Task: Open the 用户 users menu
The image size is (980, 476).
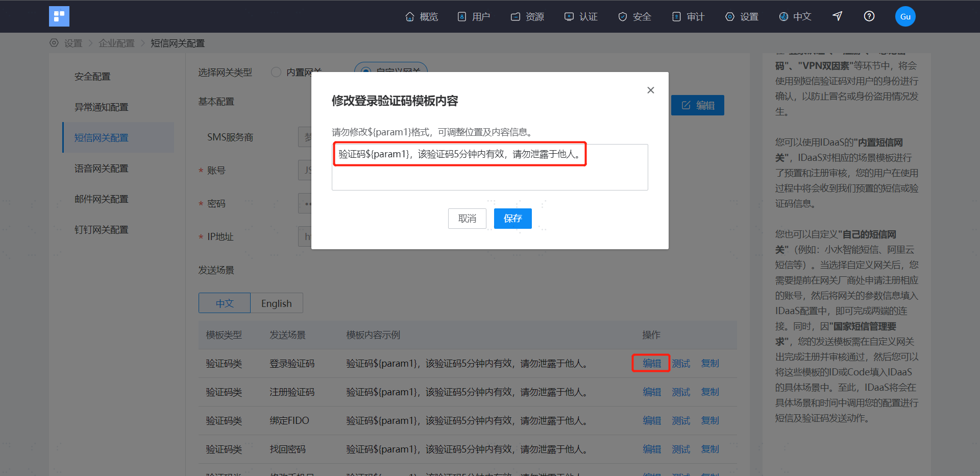Action: point(474,17)
